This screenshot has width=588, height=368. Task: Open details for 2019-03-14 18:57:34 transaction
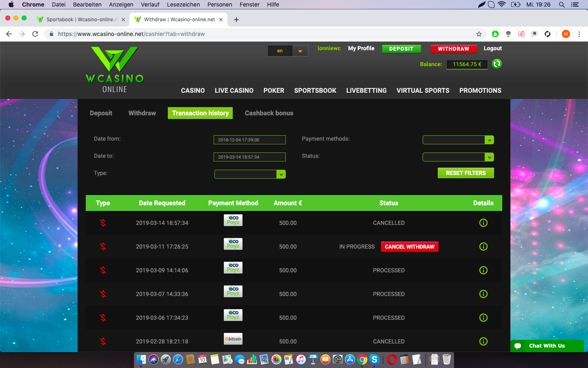point(483,223)
